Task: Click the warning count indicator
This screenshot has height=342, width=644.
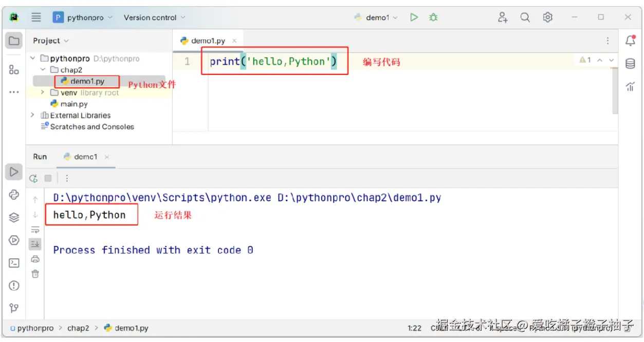Action: pyautogui.click(x=585, y=60)
